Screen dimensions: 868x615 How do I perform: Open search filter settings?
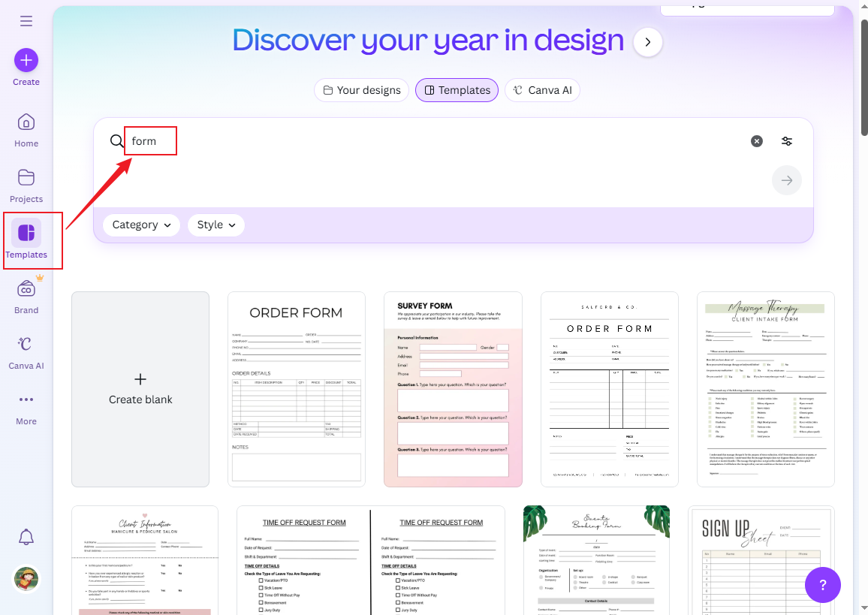pyautogui.click(x=786, y=141)
